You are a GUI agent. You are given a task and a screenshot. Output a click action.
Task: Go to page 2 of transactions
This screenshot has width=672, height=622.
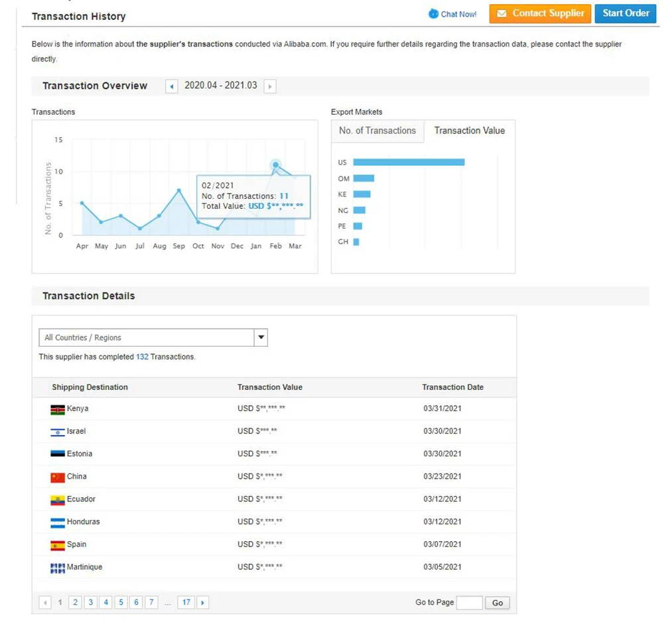pyautogui.click(x=76, y=602)
